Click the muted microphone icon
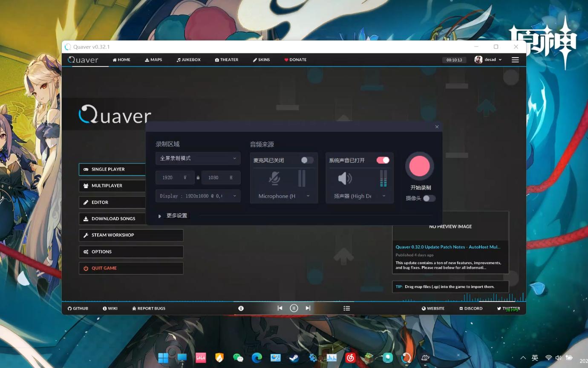Viewport: 588px width, 368px height. [274, 178]
